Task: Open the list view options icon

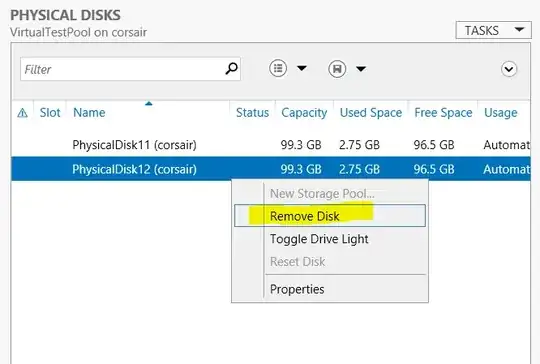Action: [278, 68]
